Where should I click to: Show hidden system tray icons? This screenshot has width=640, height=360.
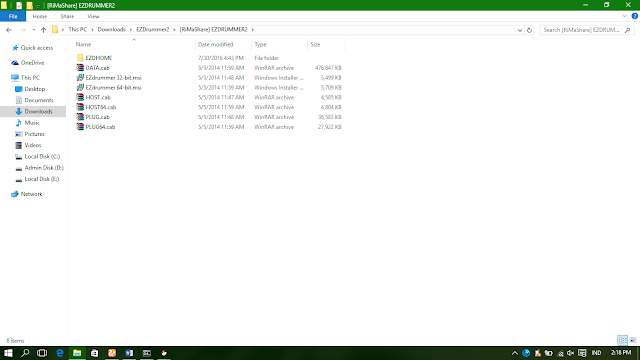click(x=515, y=353)
